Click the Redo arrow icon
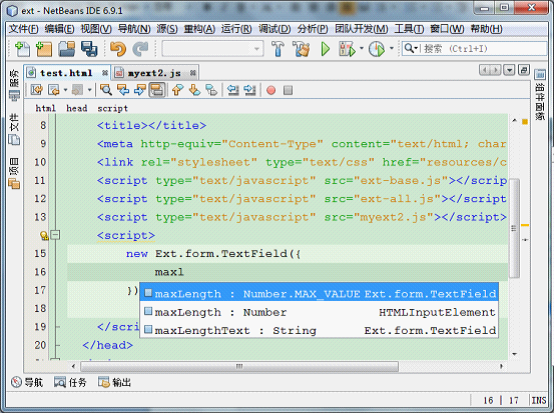The height and width of the screenshot is (413, 554). click(x=140, y=49)
